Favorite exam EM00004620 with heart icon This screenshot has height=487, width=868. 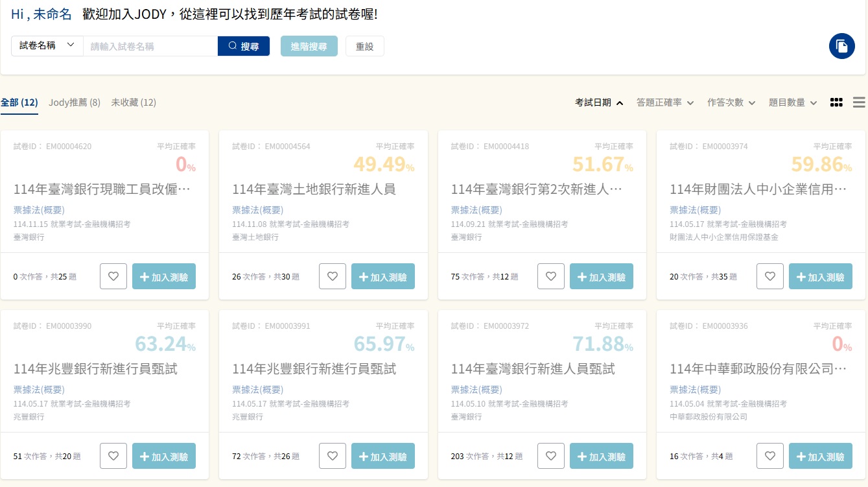(113, 276)
